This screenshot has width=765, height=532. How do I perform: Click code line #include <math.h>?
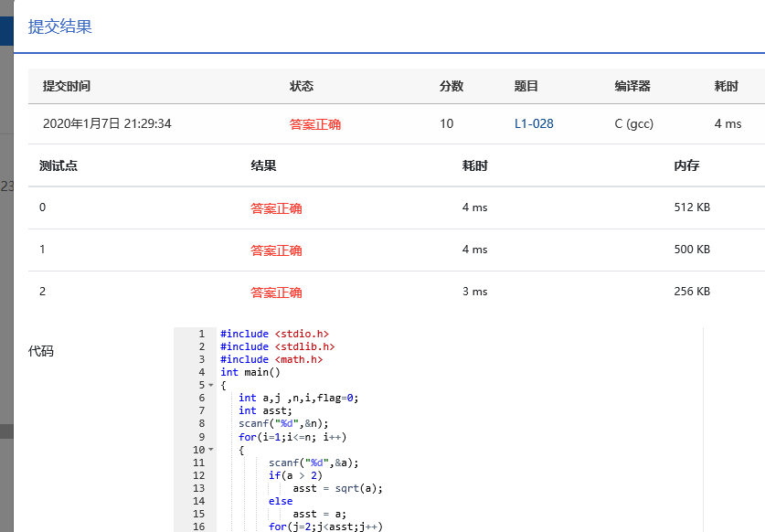click(271, 359)
